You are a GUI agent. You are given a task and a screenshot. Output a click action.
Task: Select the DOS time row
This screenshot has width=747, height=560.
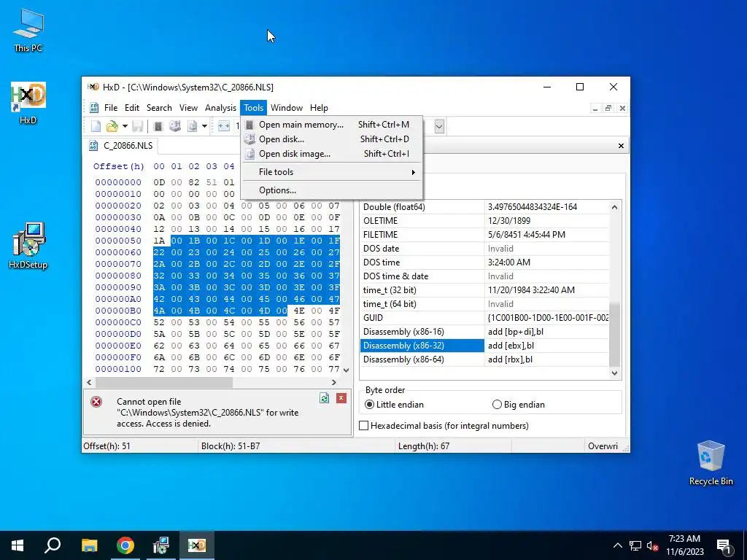(x=484, y=262)
